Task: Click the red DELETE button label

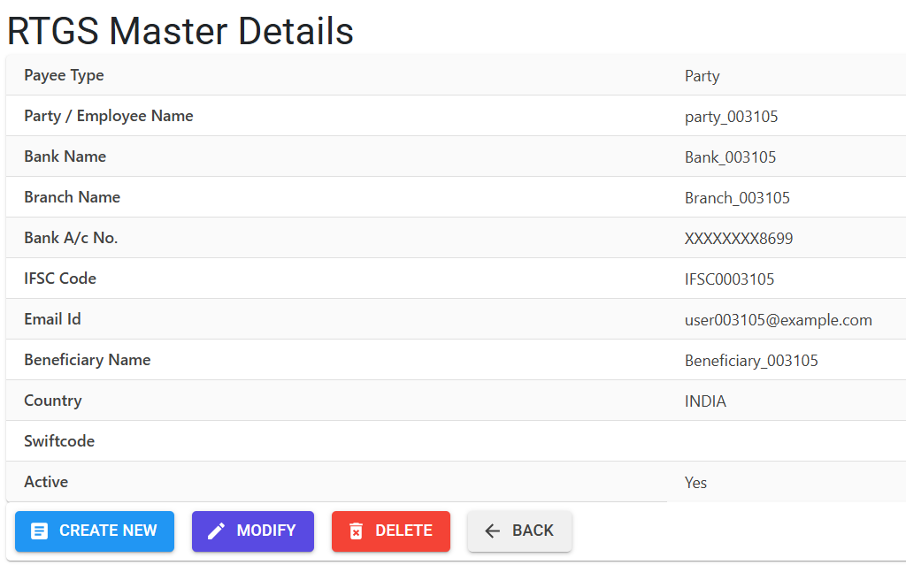Action: coord(403,531)
